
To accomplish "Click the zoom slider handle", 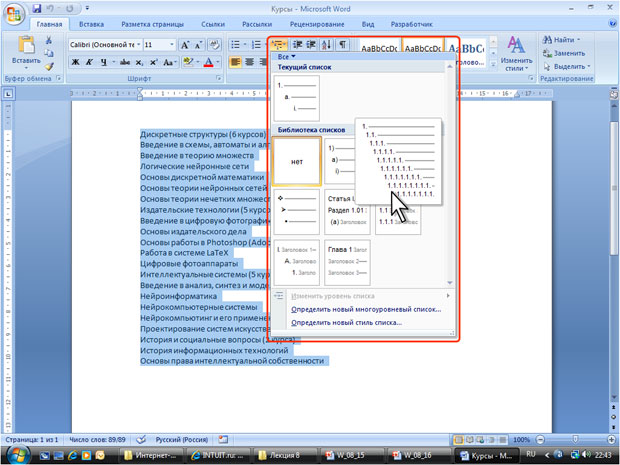I will click(x=575, y=440).
